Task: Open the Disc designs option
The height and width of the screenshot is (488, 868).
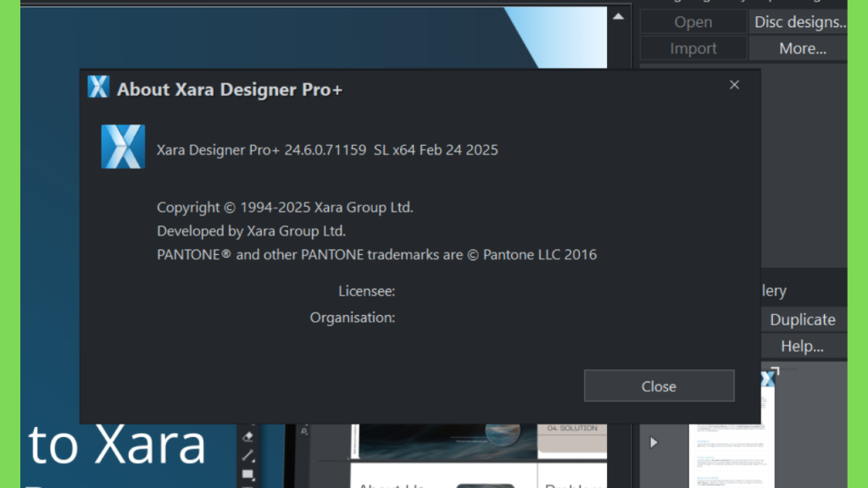Action: point(798,22)
